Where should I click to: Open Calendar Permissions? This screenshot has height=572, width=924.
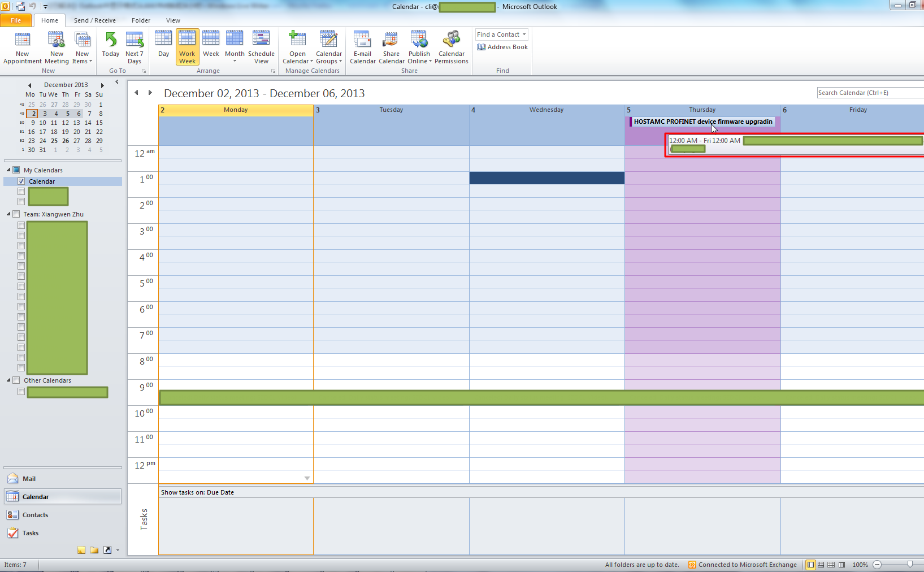(x=452, y=47)
